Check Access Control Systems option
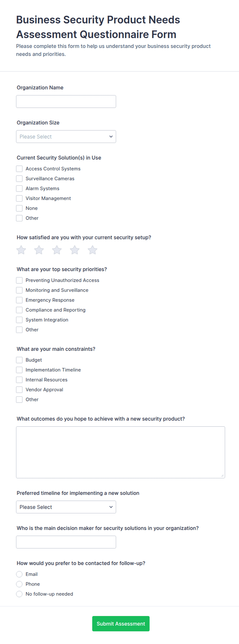The image size is (239, 644). (x=19, y=169)
